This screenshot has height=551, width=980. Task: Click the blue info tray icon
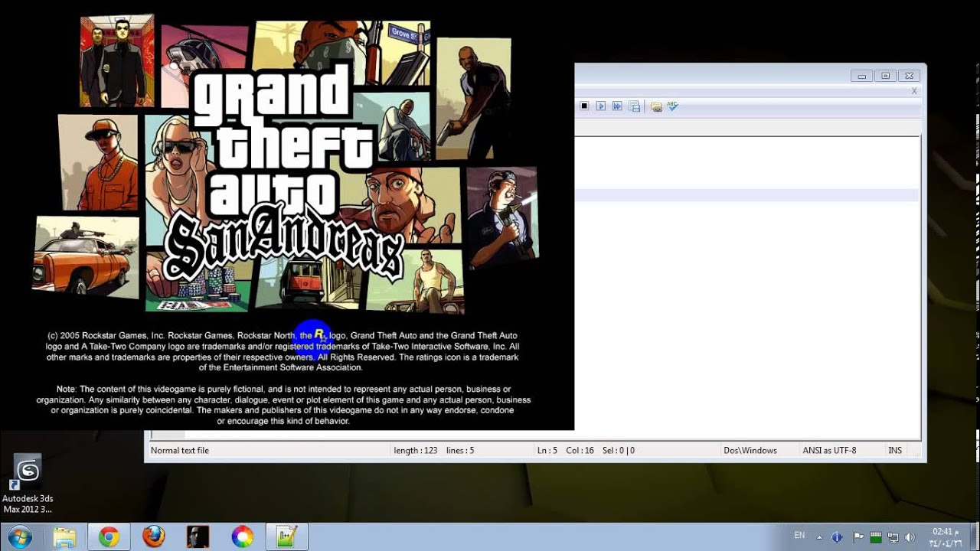tap(837, 537)
